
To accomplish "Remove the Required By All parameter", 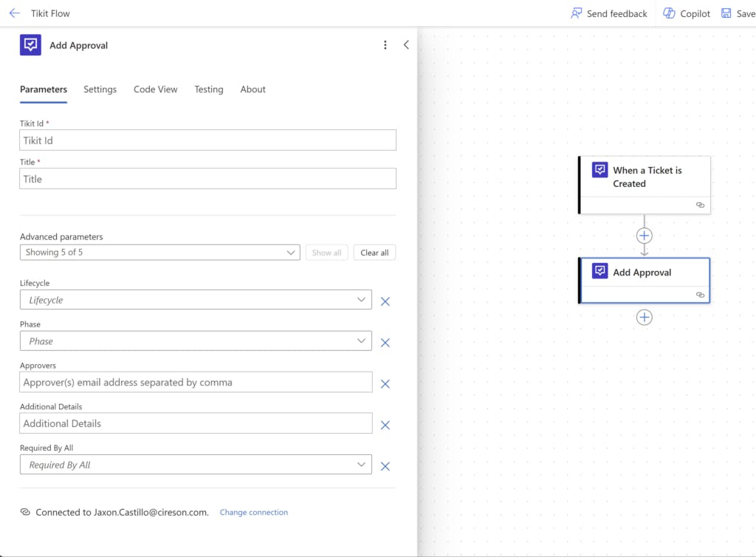I will click(385, 466).
